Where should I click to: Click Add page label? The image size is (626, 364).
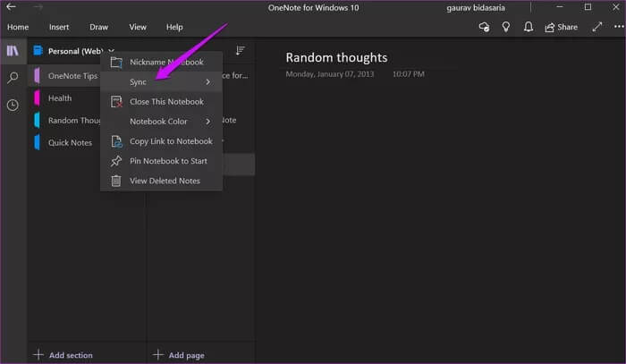[x=186, y=355]
